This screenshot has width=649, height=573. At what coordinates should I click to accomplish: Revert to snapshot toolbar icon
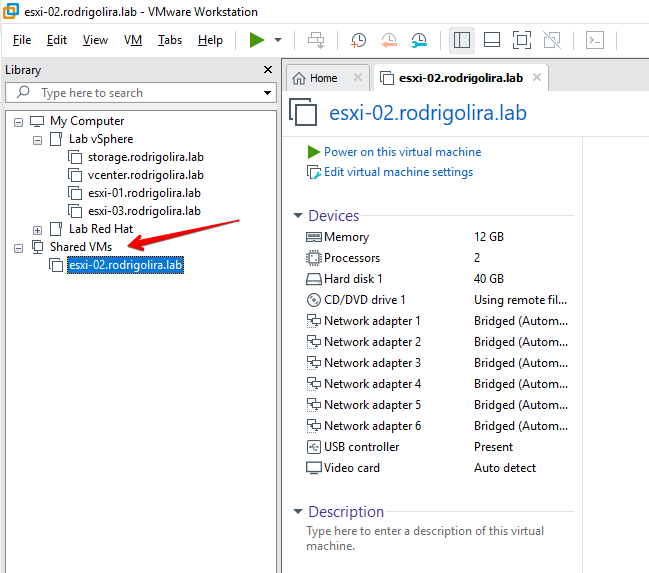point(389,40)
